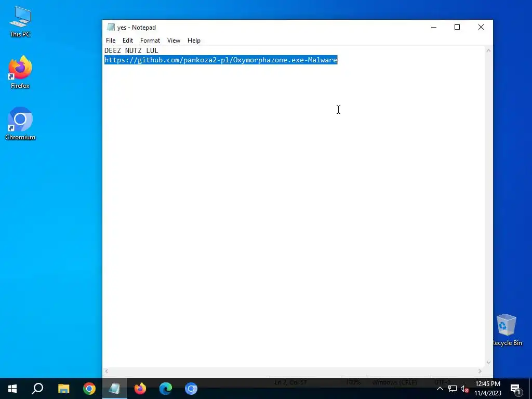This screenshot has height=399, width=532.
Task: Click the 'yes - Notepad' title bar text
Action: [x=137, y=28]
